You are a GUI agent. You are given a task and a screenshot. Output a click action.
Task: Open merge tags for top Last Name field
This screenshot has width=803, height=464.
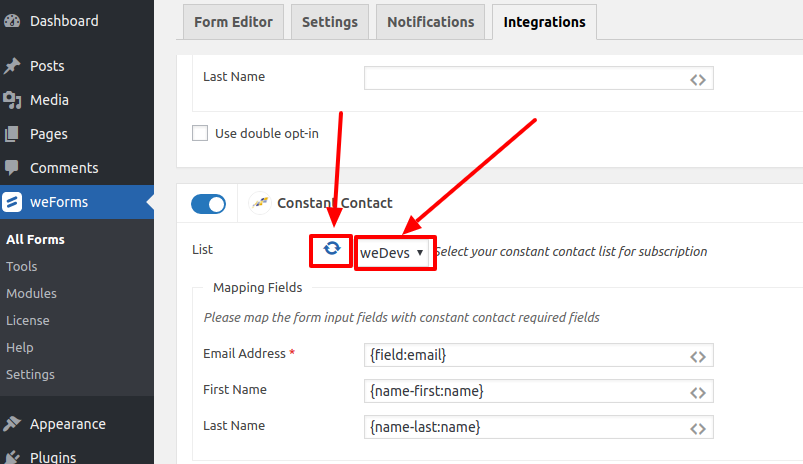[x=698, y=80]
